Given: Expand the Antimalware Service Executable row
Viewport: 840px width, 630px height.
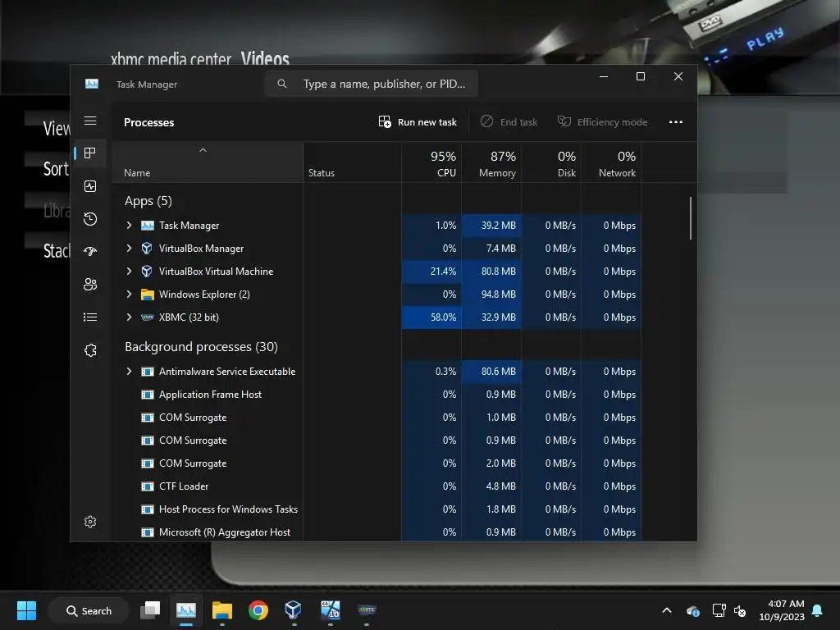Looking at the screenshot, I should tap(129, 372).
